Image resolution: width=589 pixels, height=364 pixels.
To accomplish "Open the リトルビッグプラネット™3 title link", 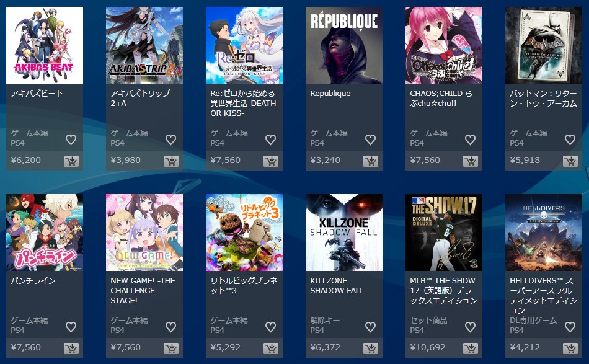I will [244, 285].
